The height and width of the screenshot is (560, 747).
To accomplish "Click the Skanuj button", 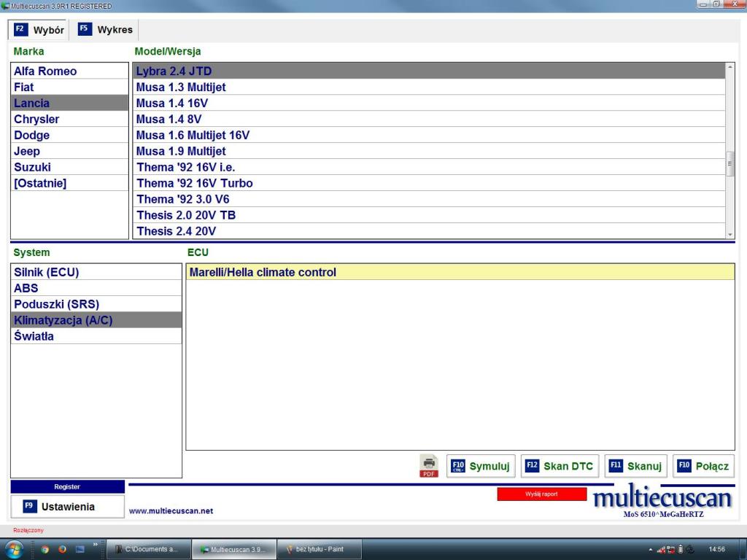I will [635, 466].
